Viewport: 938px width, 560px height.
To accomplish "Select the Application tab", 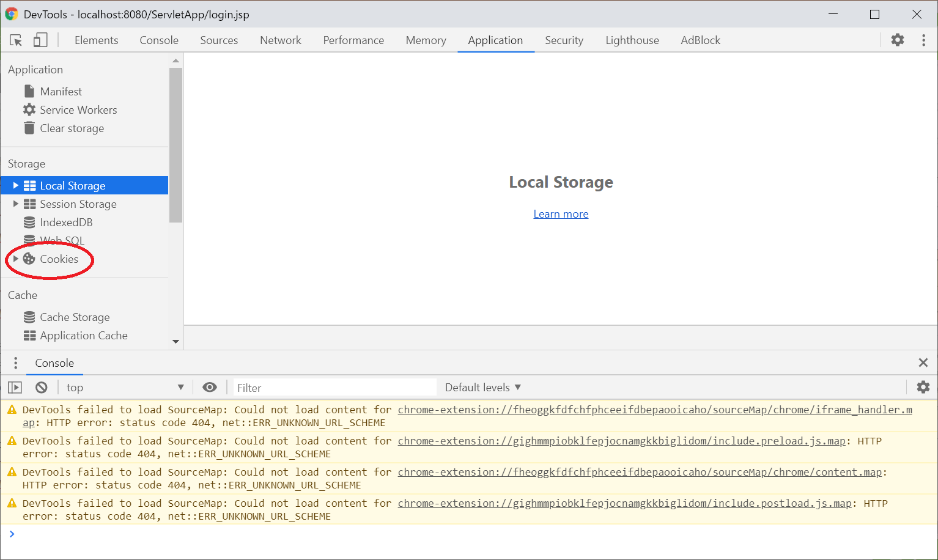I will (495, 40).
